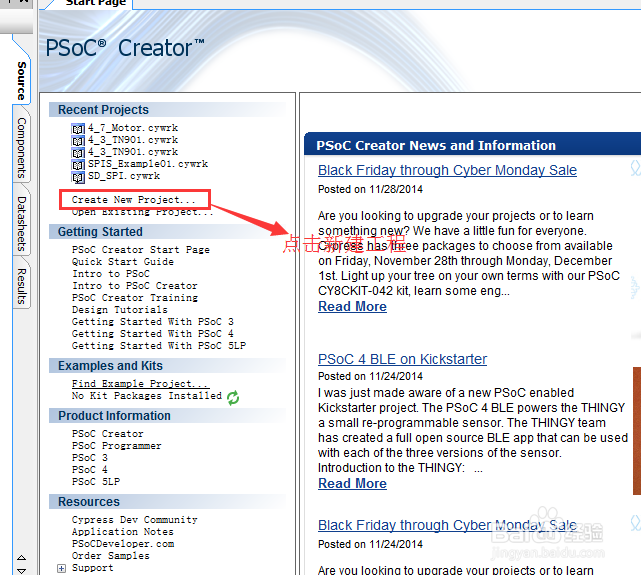Open PSoC Creator Training
Image resolution: width=641 pixels, height=575 pixels.
[135, 298]
